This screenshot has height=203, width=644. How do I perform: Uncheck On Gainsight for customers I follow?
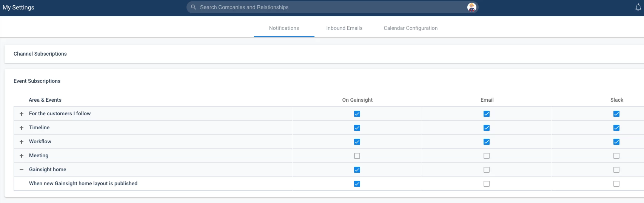(357, 114)
